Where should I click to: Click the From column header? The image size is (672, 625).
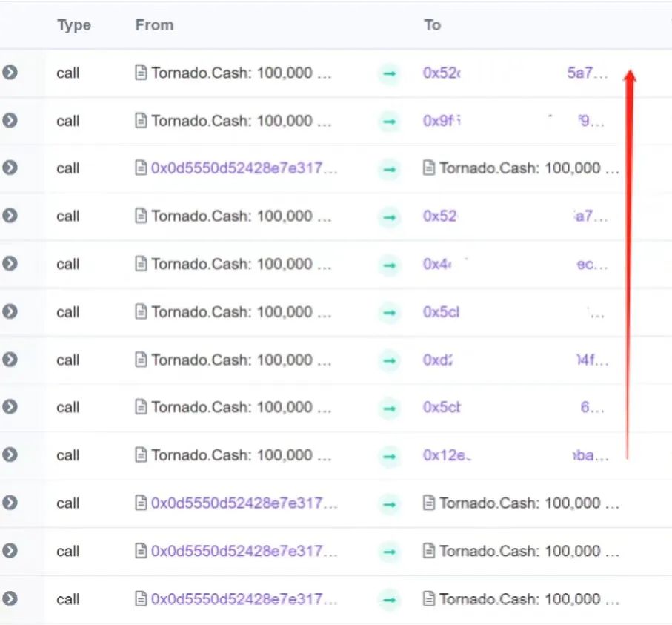(154, 25)
